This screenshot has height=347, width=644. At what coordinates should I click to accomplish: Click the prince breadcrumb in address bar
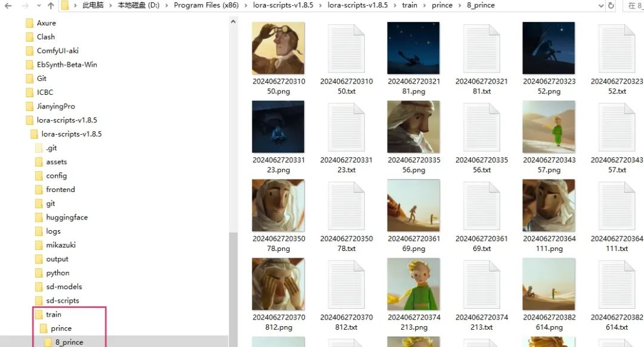442,5
